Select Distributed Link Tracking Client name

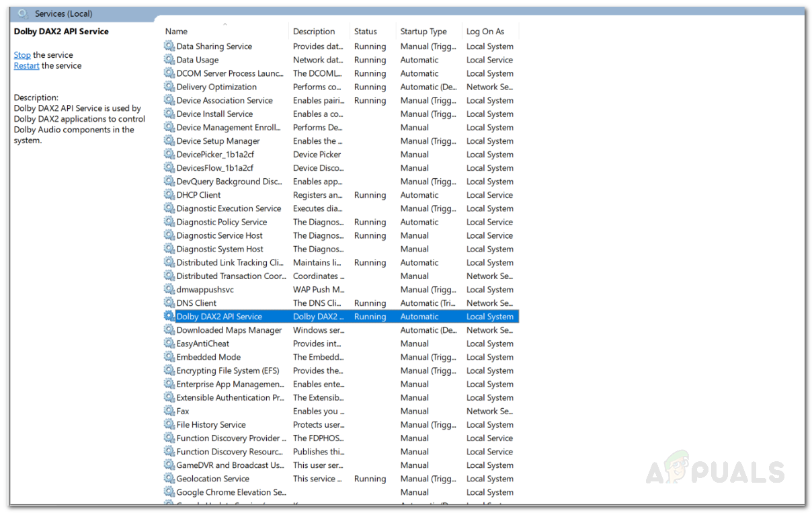point(231,263)
